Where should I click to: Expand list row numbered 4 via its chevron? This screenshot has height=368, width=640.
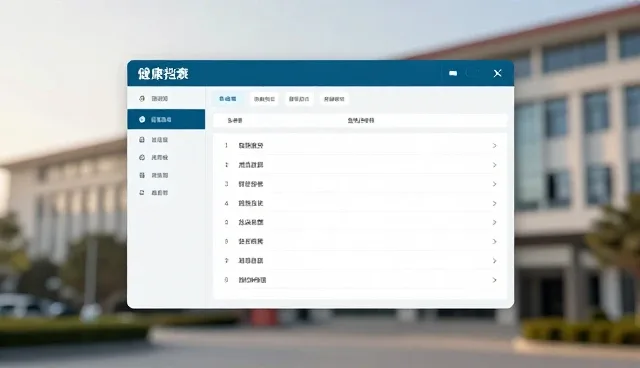point(494,203)
